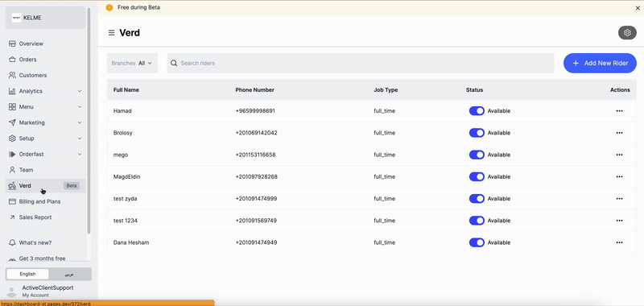Click the Search riders input field
The image size is (644, 306).
361,64
